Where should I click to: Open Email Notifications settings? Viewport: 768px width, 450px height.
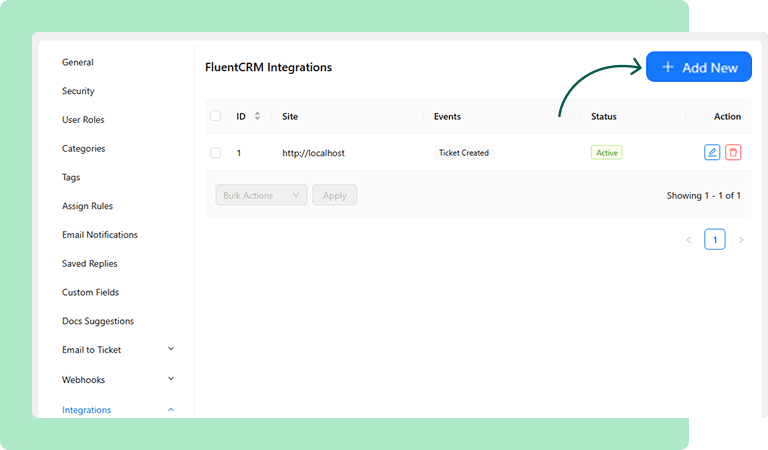click(x=100, y=235)
